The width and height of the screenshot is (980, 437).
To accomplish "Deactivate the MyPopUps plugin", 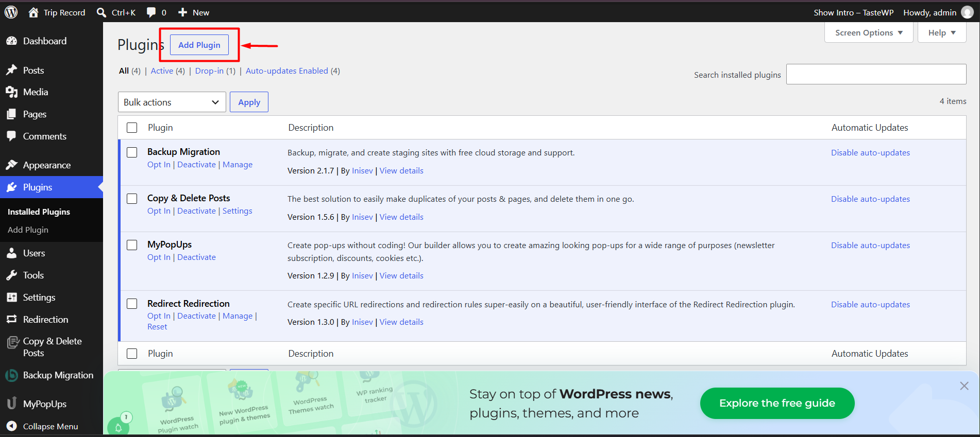I will 196,257.
